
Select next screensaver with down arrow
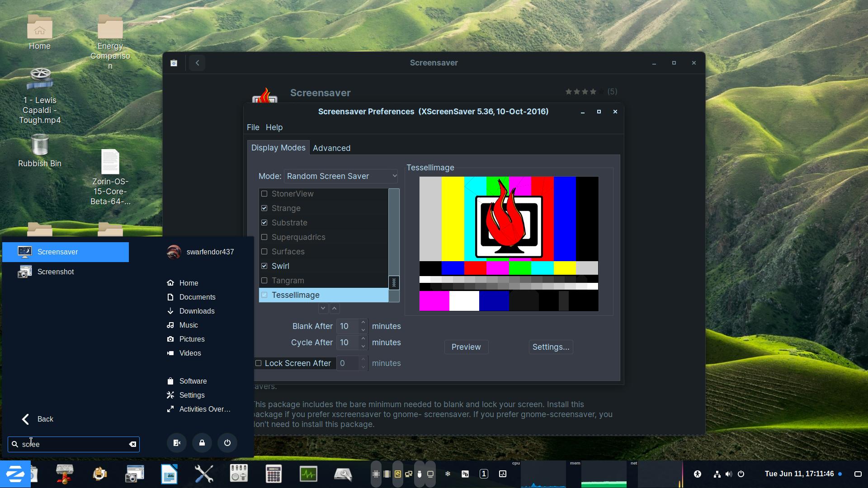click(x=323, y=309)
